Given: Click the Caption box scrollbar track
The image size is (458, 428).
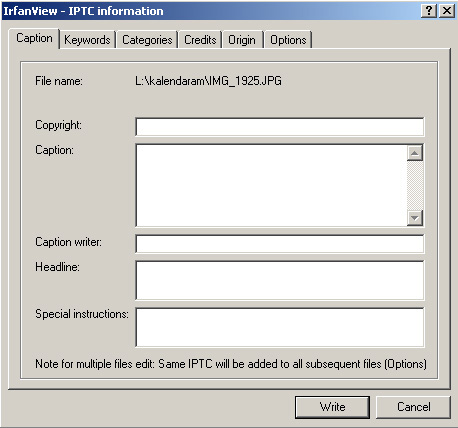Looking at the screenshot, I should 415,186.
